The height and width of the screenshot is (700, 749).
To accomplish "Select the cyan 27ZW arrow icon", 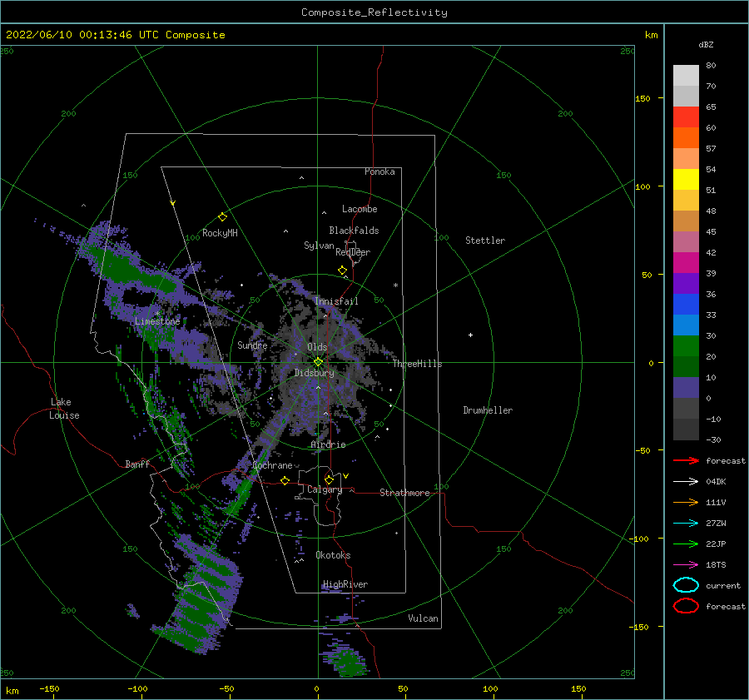I will click(686, 524).
